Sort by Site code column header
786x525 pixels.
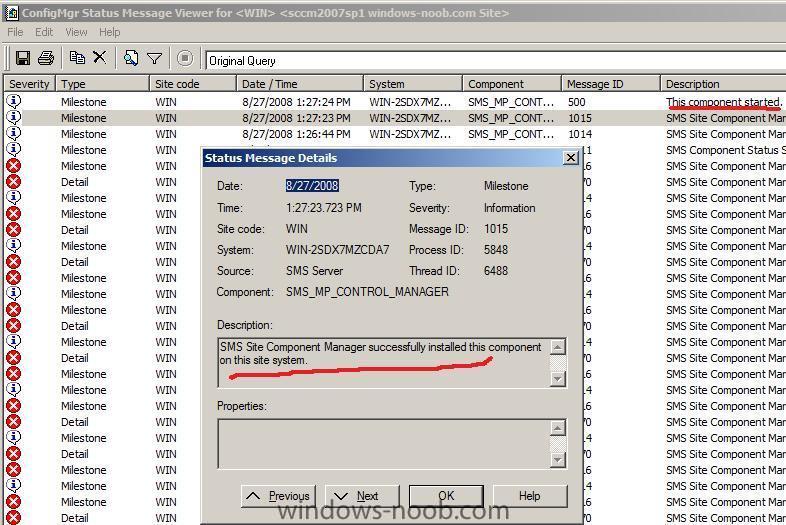(x=193, y=84)
